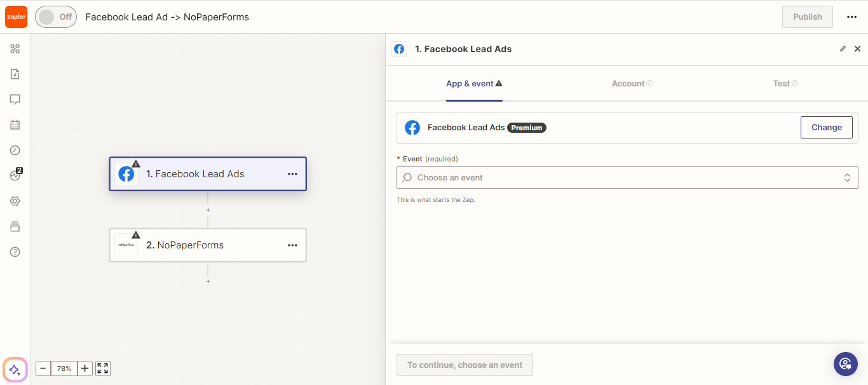Click the 78% zoom level field
The image size is (868, 385).
(64, 368)
